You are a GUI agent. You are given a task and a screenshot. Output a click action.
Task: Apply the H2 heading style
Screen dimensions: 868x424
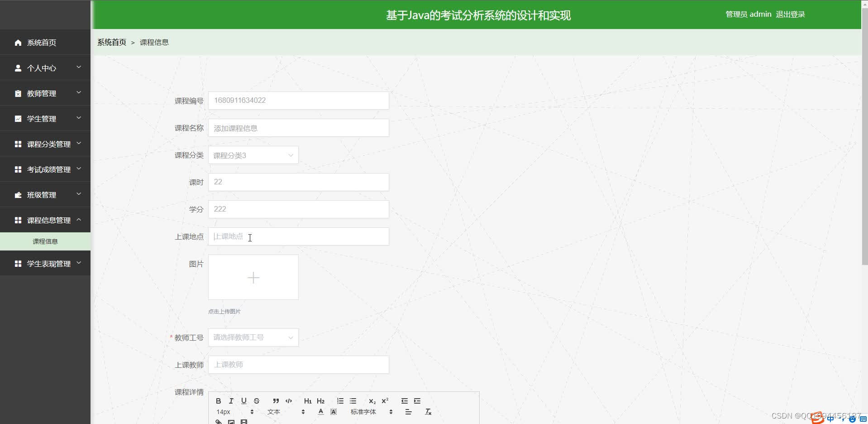(320, 401)
